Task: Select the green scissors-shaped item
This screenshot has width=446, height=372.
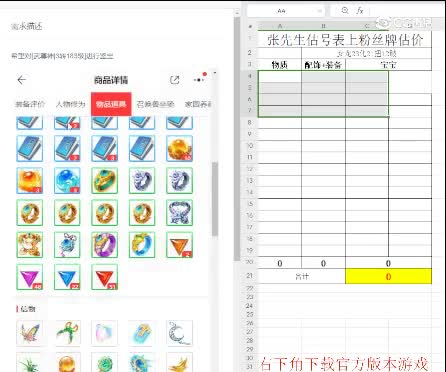Action: [x=67, y=333]
